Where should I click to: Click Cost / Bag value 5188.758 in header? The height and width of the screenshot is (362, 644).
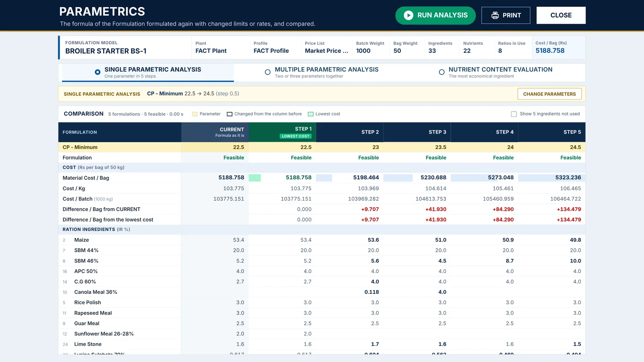pyautogui.click(x=550, y=51)
